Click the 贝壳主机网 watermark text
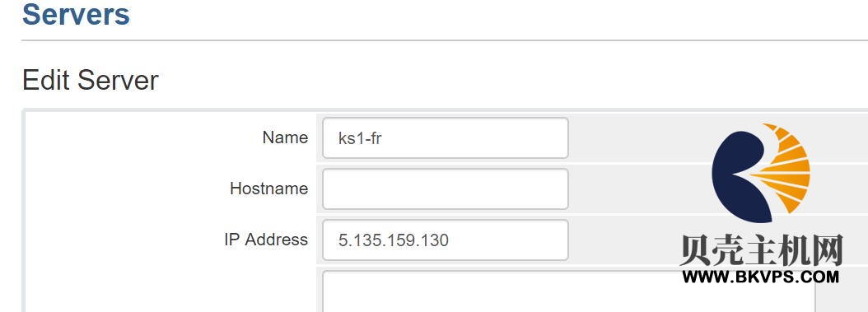 pyautogui.click(x=761, y=250)
